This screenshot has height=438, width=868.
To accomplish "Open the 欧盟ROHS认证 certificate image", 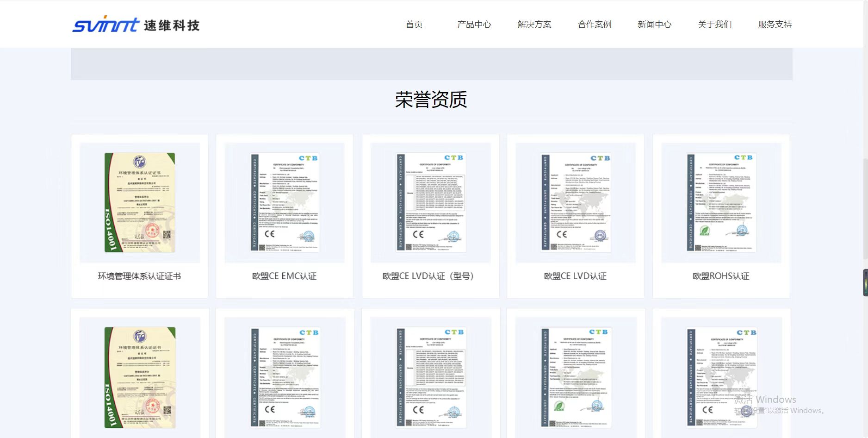I will coord(721,203).
